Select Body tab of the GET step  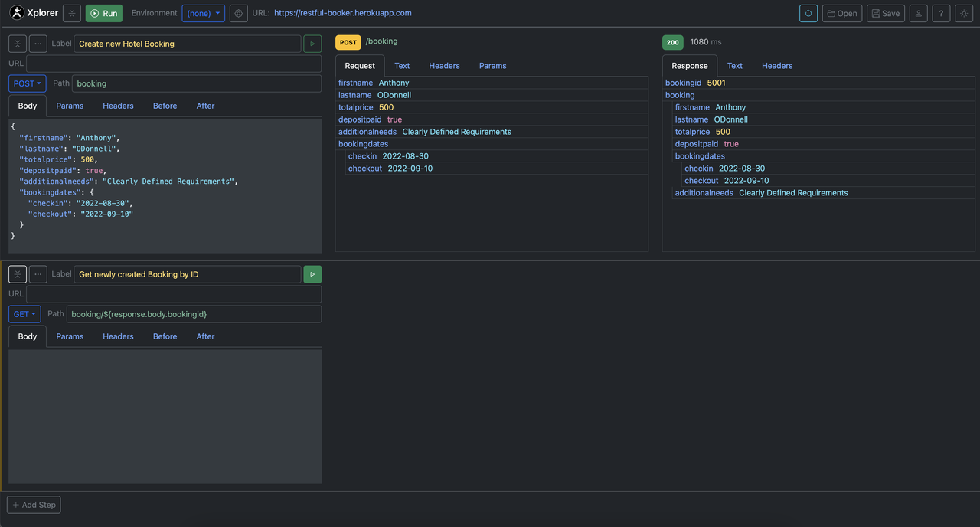(28, 336)
